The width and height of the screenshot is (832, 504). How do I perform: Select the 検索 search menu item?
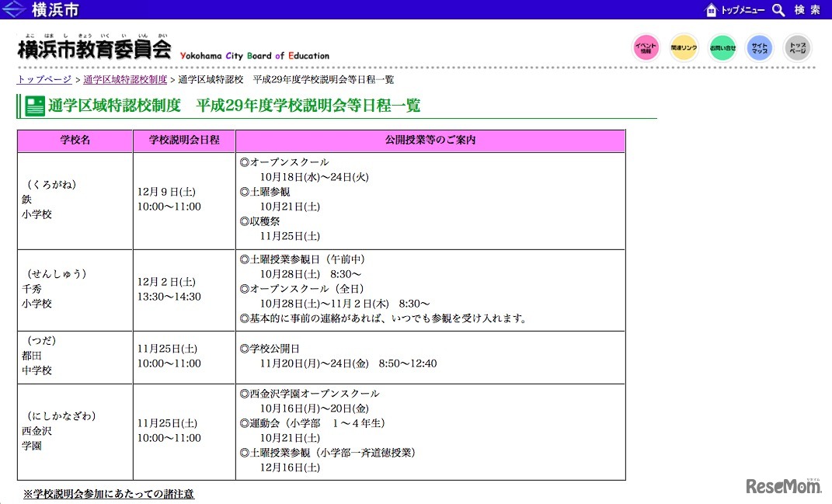808,9
